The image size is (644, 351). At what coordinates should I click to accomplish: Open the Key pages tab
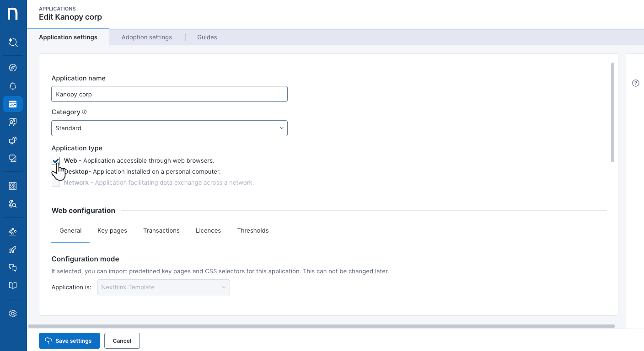(x=112, y=231)
